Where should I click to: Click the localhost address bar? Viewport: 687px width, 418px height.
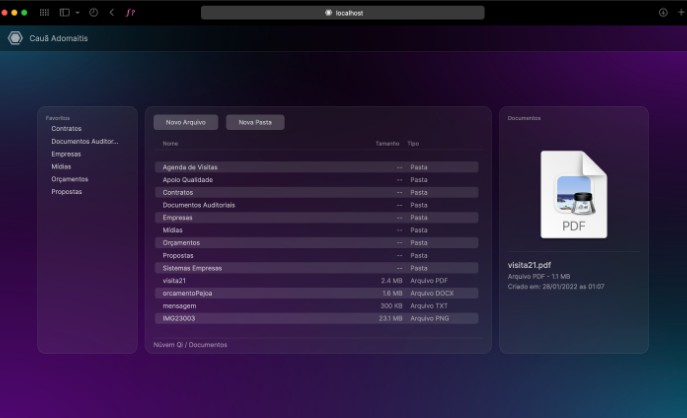343,12
